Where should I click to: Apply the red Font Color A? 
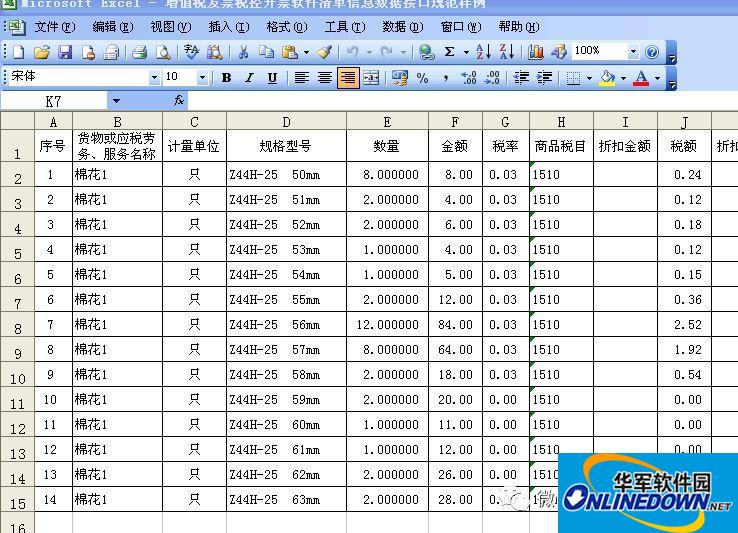(x=641, y=78)
